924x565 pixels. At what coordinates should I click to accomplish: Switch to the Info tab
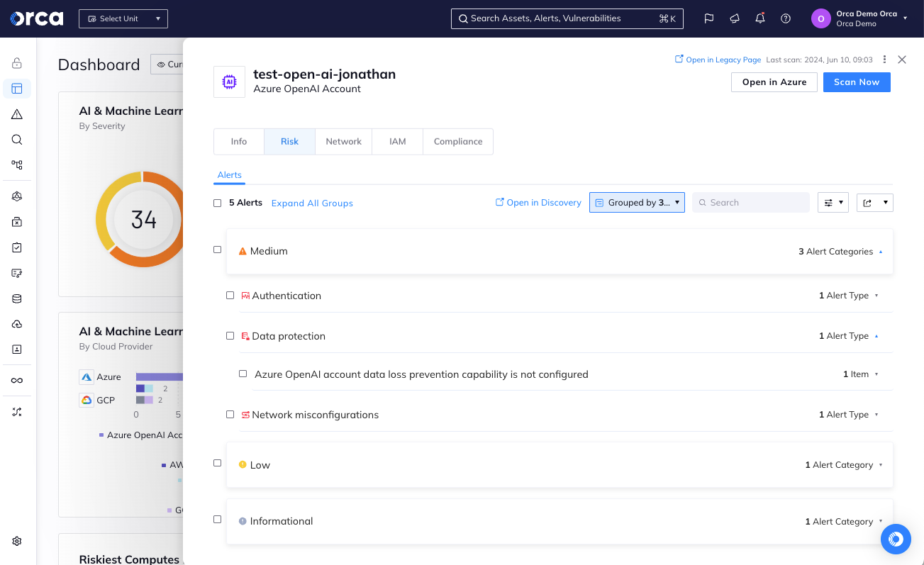tap(239, 142)
